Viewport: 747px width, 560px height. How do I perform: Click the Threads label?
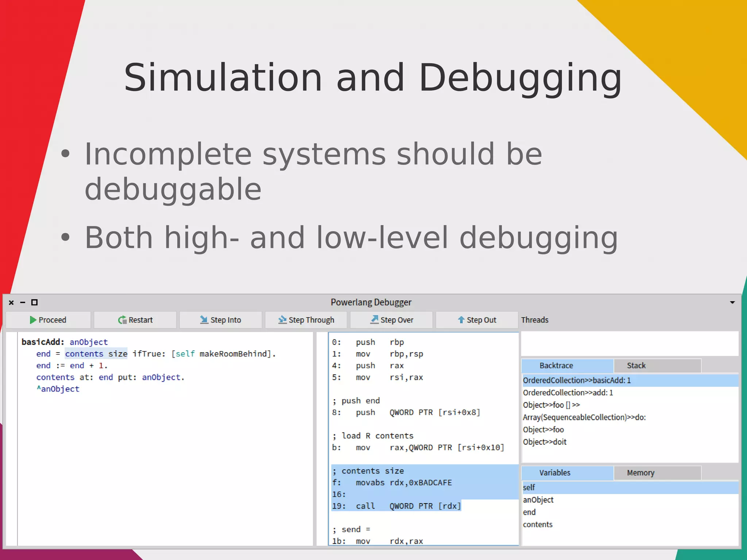tap(535, 320)
